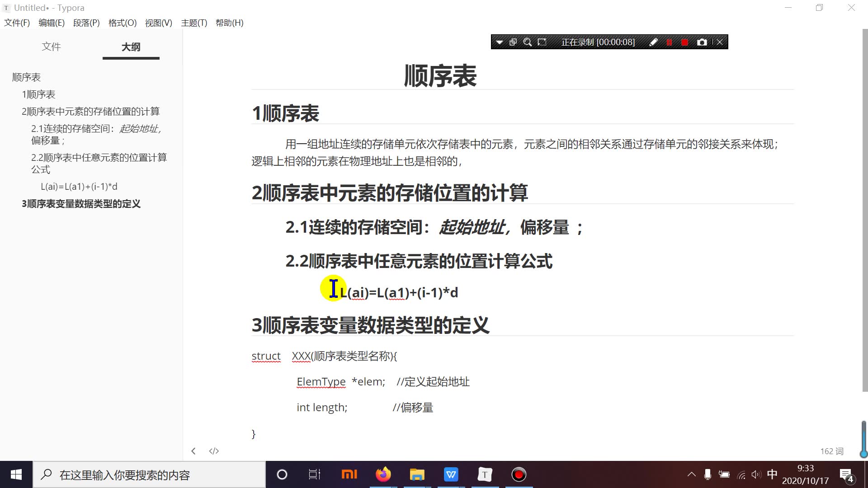Screen dimensions: 868x488
Task: Switch to Typora taskbar icon
Action: 485,474
